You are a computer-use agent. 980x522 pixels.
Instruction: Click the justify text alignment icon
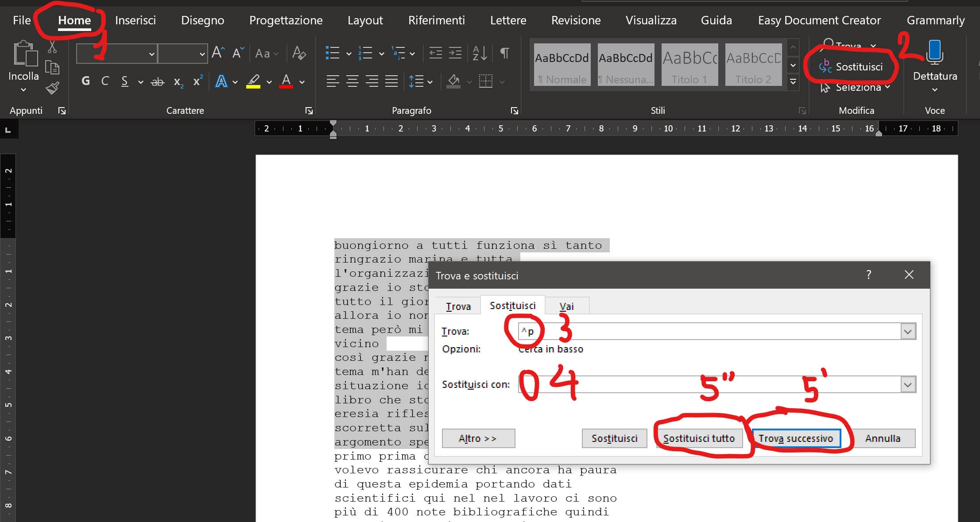coord(391,81)
